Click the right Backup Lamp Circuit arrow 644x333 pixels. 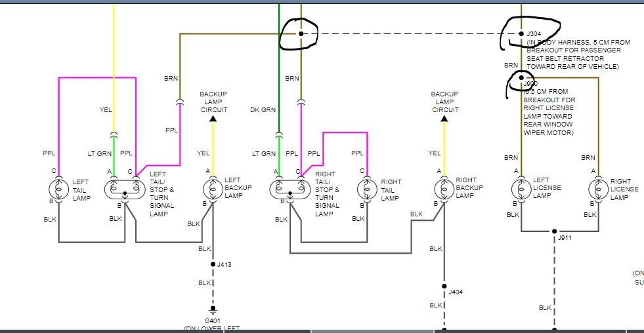[444, 119]
